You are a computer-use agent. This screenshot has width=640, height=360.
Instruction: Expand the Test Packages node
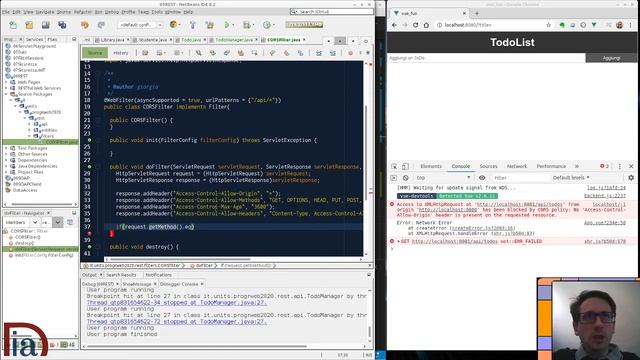pyautogui.click(x=7, y=148)
